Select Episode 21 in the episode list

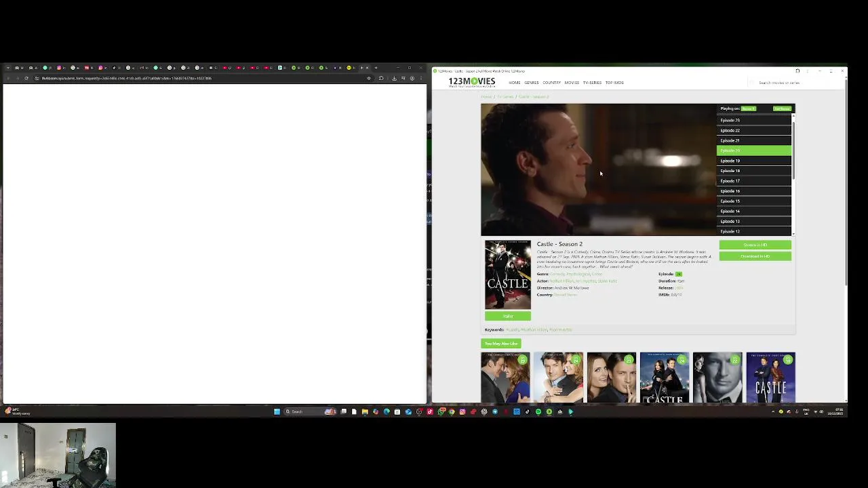click(x=754, y=140)
